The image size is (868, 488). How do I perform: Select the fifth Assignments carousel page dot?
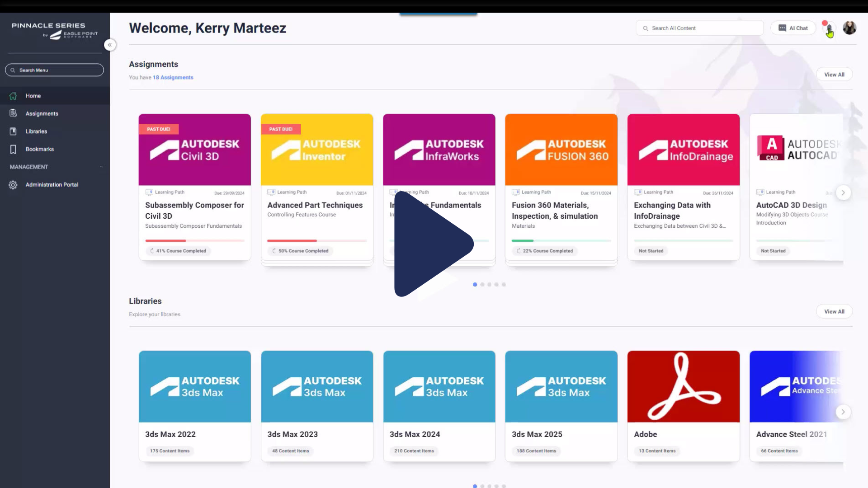[x=504, y=285]
